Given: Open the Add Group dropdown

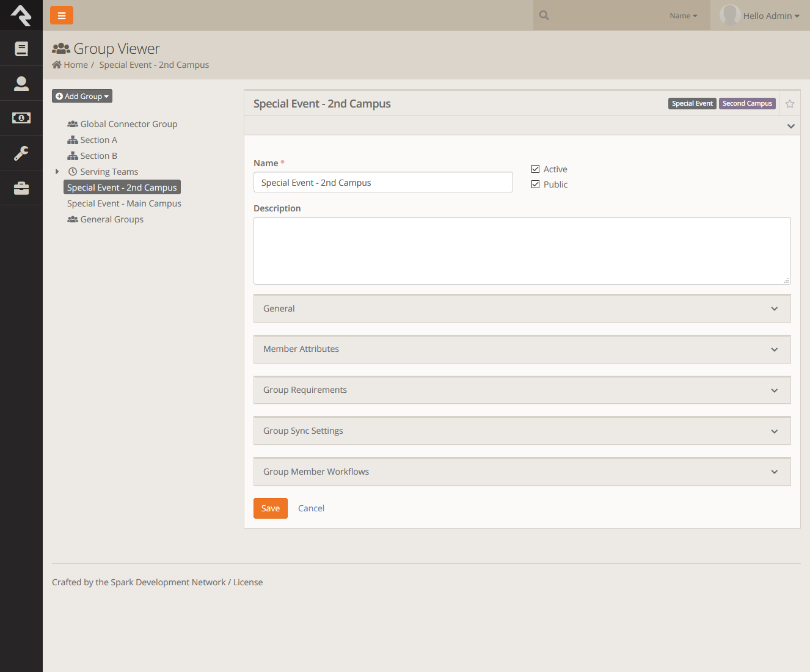Looking at the screenshot, I should click(82, 97).
